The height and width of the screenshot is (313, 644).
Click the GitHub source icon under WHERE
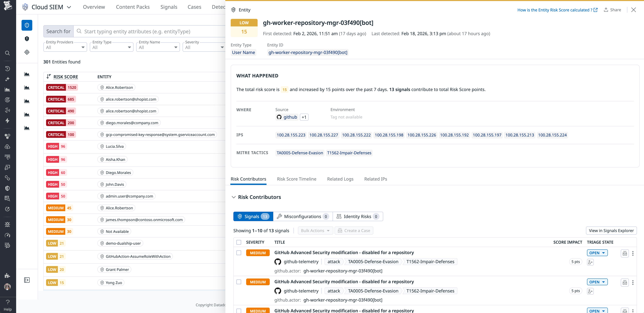[279, 117]
